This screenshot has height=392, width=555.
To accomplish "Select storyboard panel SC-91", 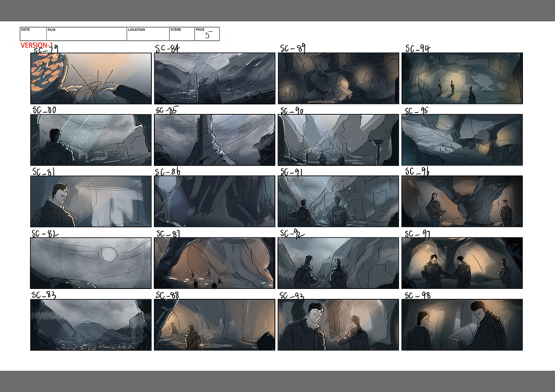I will click(x=338, y=201).
